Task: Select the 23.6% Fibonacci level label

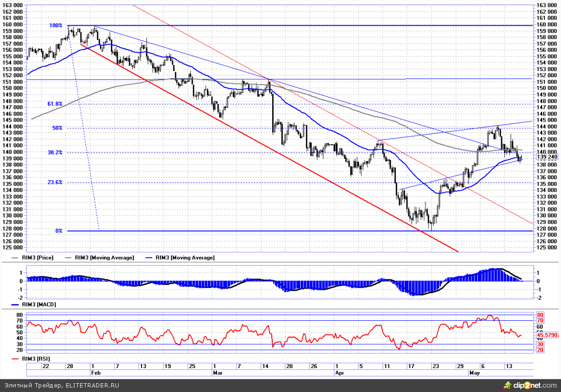Action: 55,182
